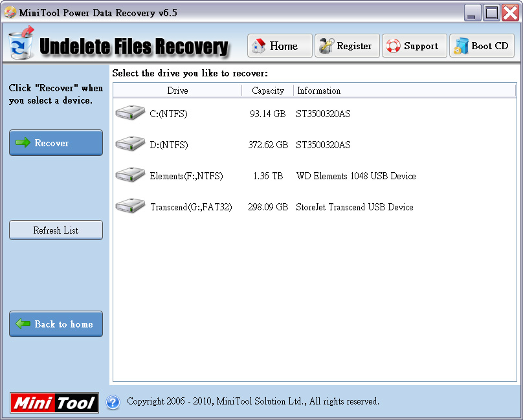The image size is (523, 420).
Task: Select the Elements F: drive icon
Action: [x=130, y=175]
